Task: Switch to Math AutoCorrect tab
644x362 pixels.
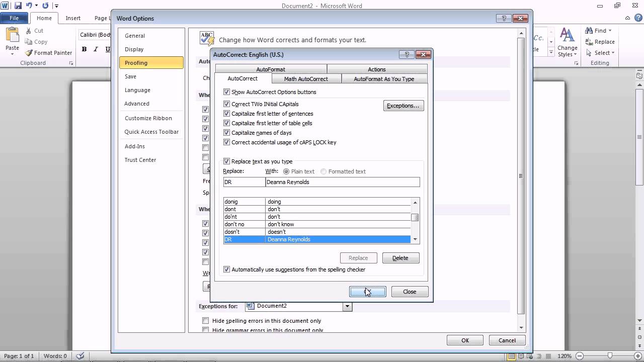Action: pos(306,79)
